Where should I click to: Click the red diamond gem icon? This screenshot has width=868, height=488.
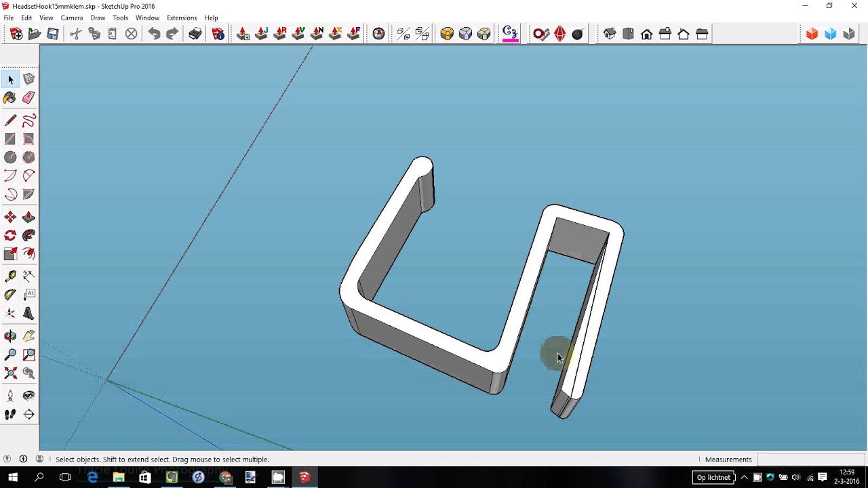(559, 34)
